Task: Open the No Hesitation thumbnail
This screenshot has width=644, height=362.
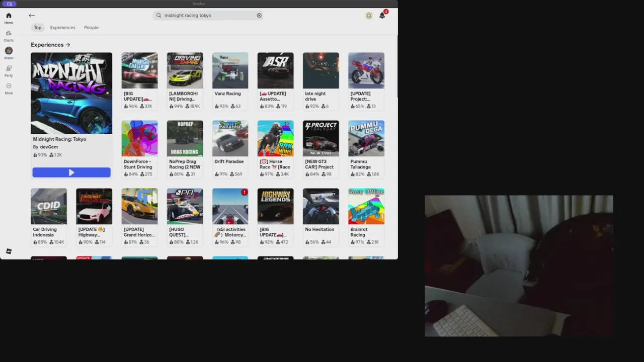Action: point(321,206)
